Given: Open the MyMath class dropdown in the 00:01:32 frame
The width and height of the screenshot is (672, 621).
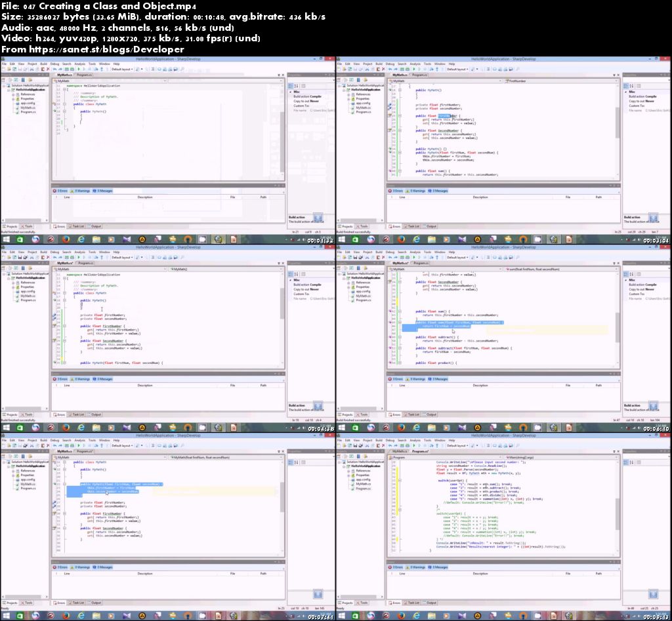Looking at the screenshot, I should (x=110, y=81).
